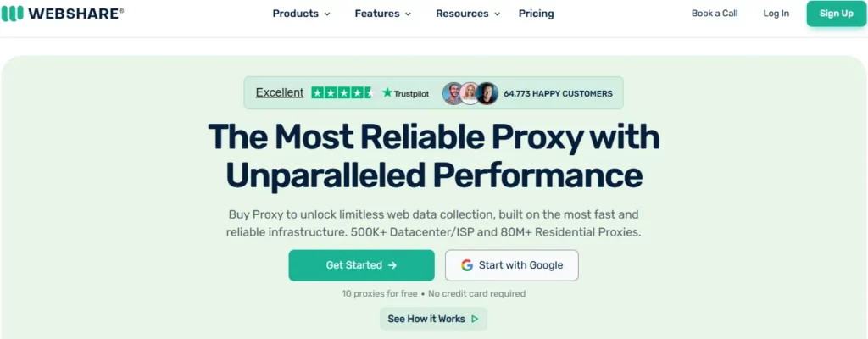Click the first customer avatar photo
The height and width of the screenshot is (339, 868).
coord(453,93)
